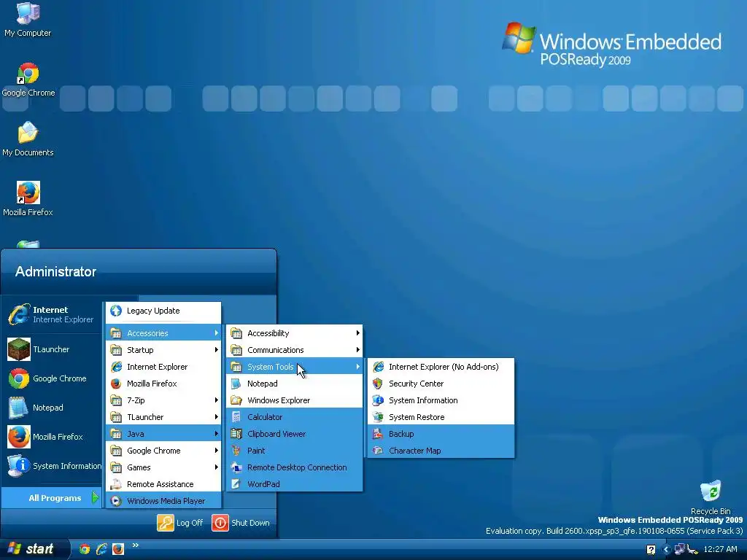Open Legacy Update in All Programs

click(163, 311)
